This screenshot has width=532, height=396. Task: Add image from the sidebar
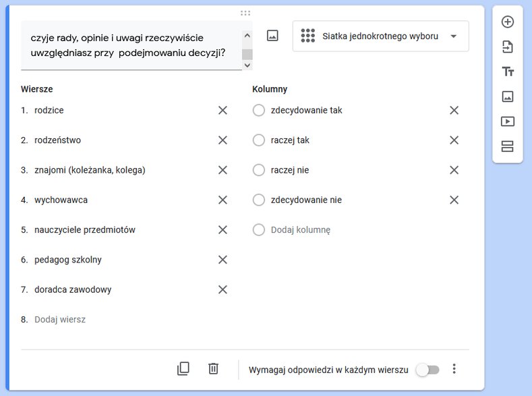pyautogui.click(x=508, y=96)
